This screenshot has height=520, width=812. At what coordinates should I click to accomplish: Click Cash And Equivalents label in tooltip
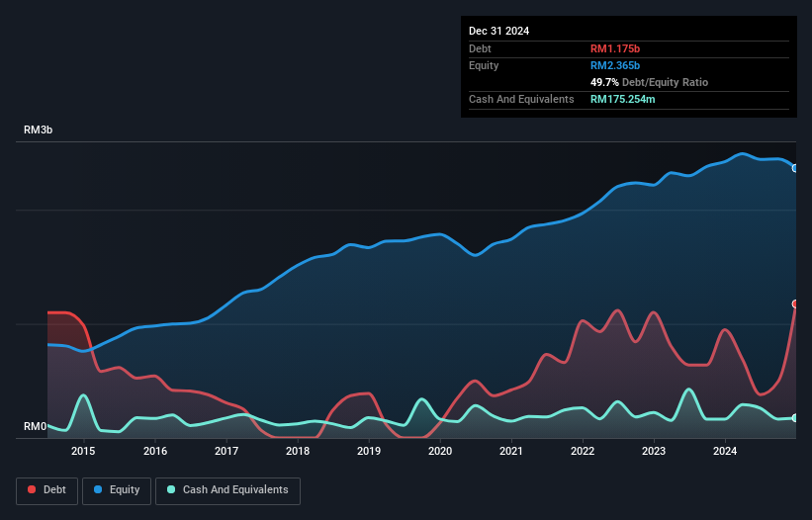(x=521, y=99)
